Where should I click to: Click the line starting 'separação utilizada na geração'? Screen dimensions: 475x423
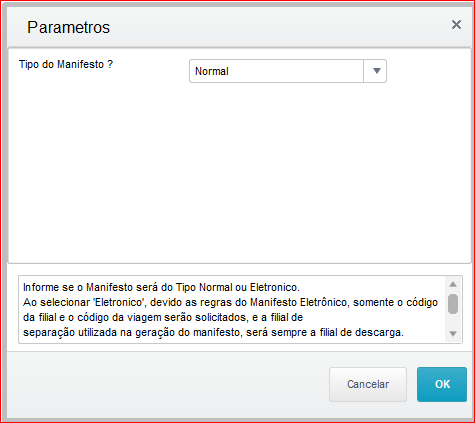213,332
